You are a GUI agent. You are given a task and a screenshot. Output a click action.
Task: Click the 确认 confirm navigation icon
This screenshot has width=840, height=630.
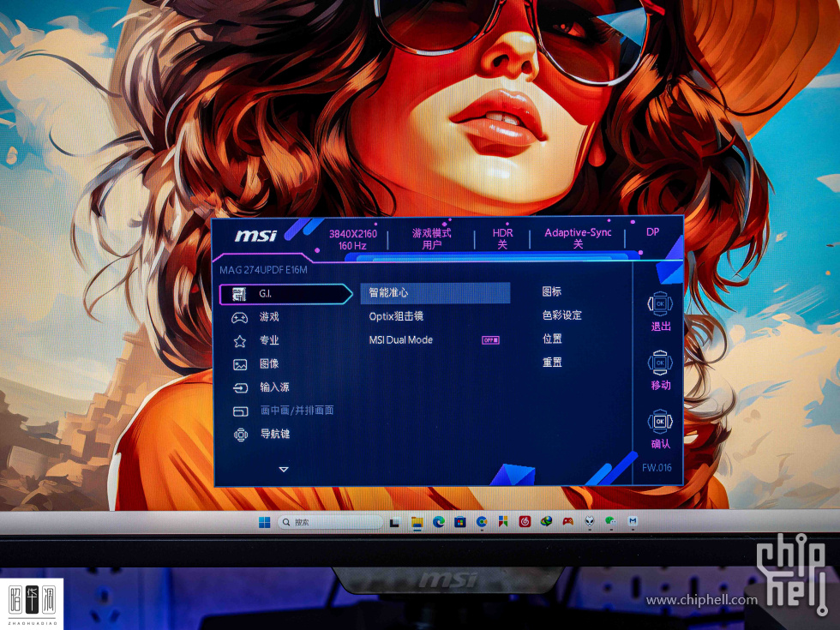coord(660,422)
